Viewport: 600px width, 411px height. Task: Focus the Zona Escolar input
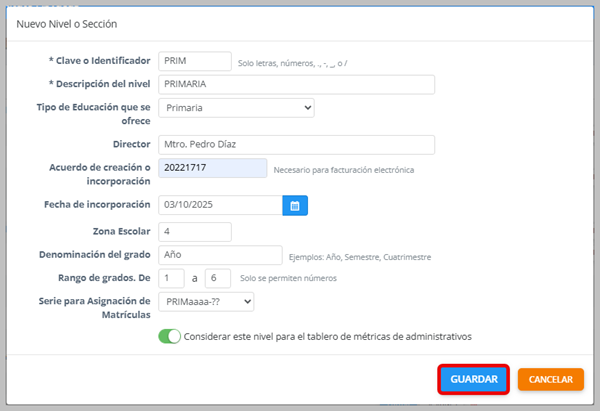point(195,232)
